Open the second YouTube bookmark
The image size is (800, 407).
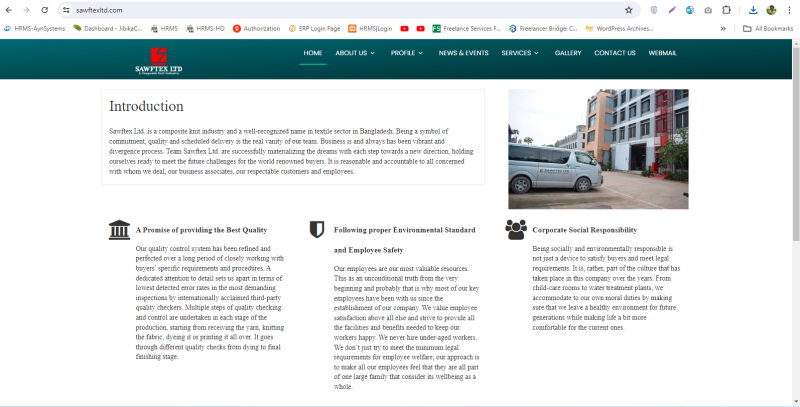pos(420,29)
